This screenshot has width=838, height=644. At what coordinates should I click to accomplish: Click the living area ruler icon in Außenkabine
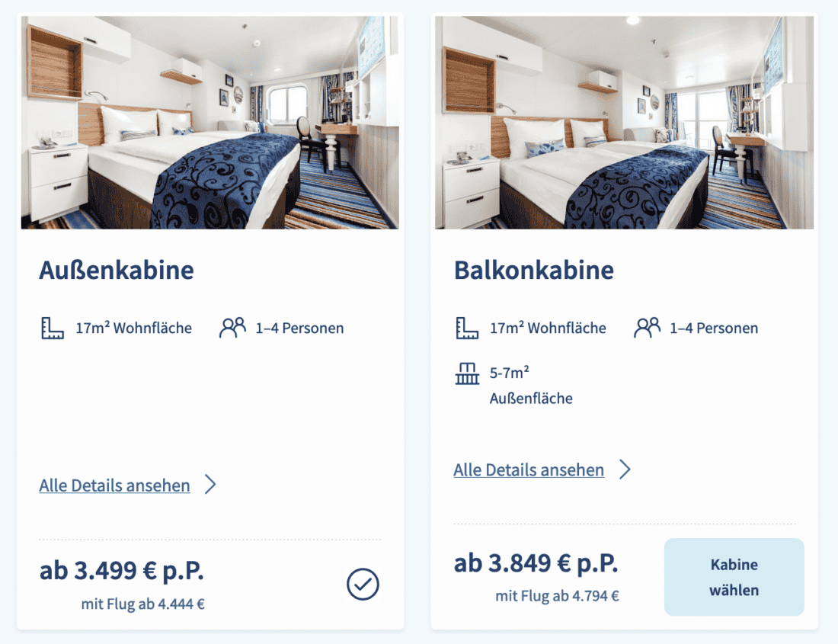tap(52, 328)
